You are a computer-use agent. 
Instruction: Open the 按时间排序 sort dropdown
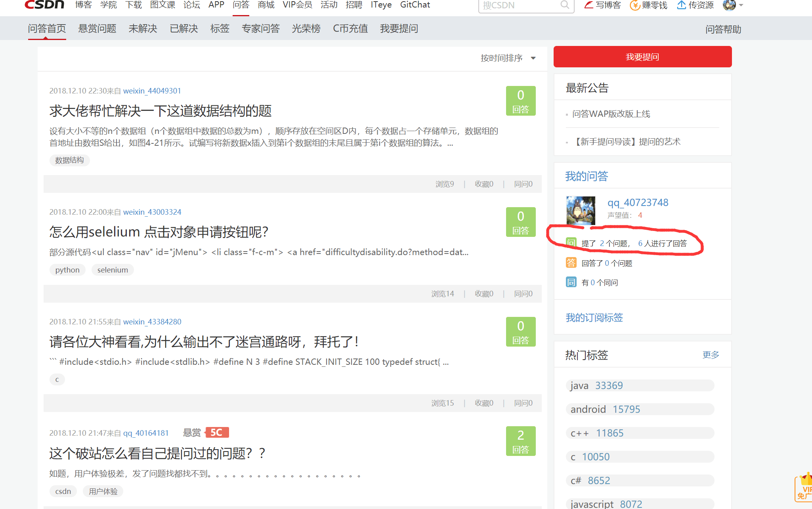pos(508,58)
